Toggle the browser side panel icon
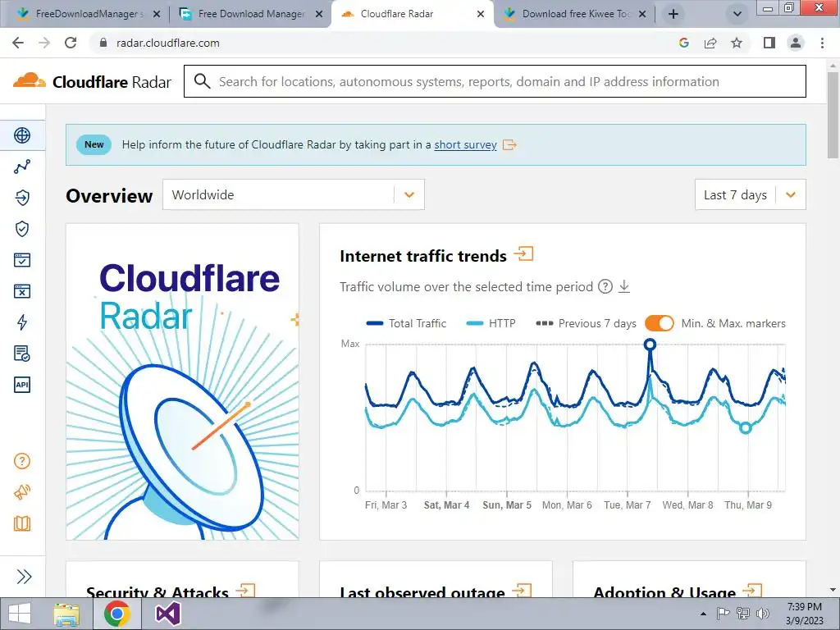Screen dimensions: 840x630 tap(769, 43)
